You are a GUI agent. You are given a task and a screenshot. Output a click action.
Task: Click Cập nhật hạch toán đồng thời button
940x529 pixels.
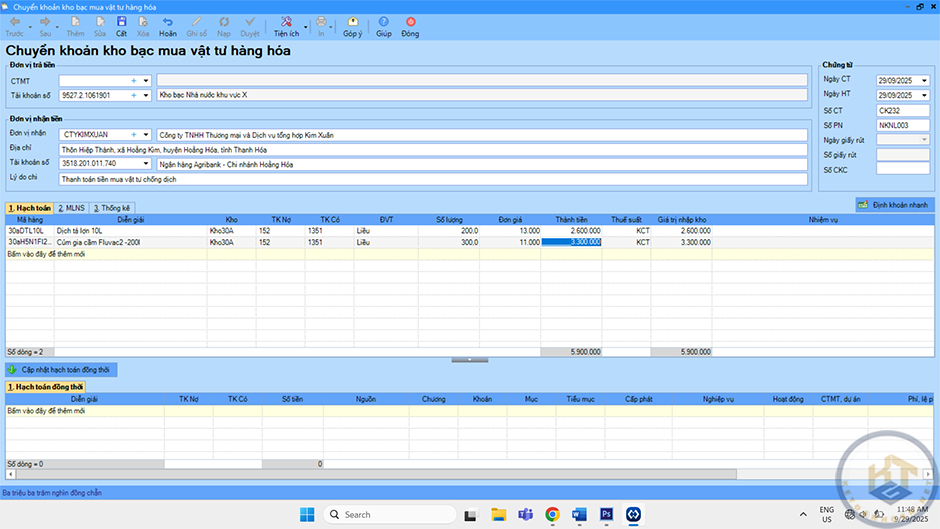pyautogui.click(x=62, y=370)
